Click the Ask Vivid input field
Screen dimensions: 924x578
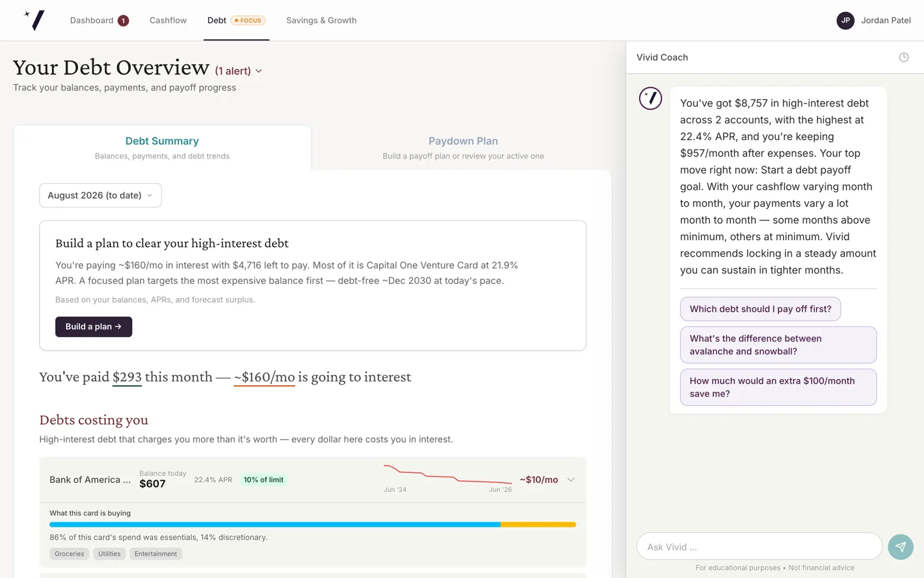760,547
